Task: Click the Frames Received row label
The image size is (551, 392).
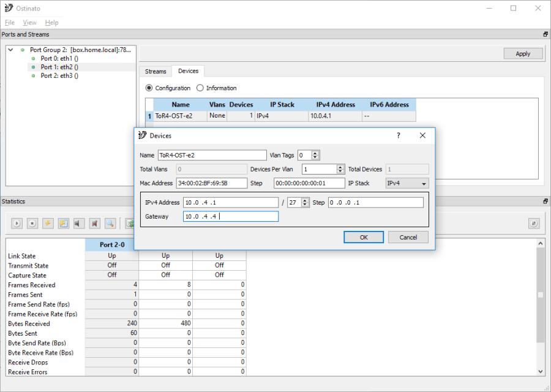Action: point(32,285)
